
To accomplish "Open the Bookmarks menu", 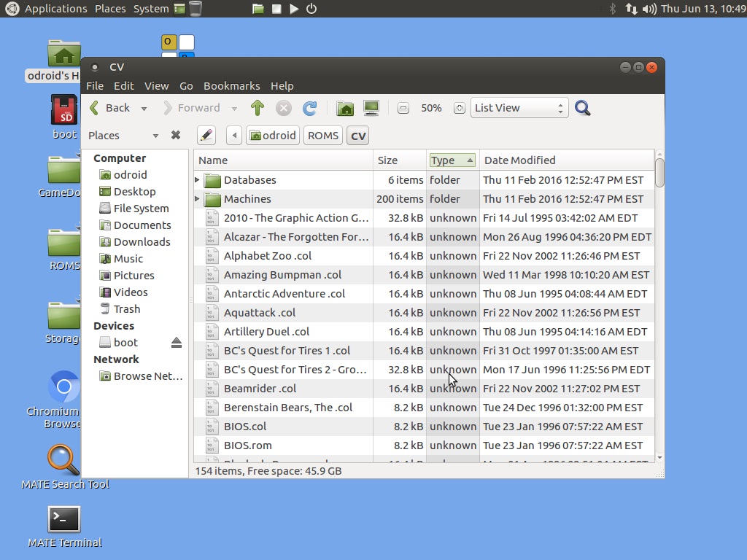I will click(231, 85).
